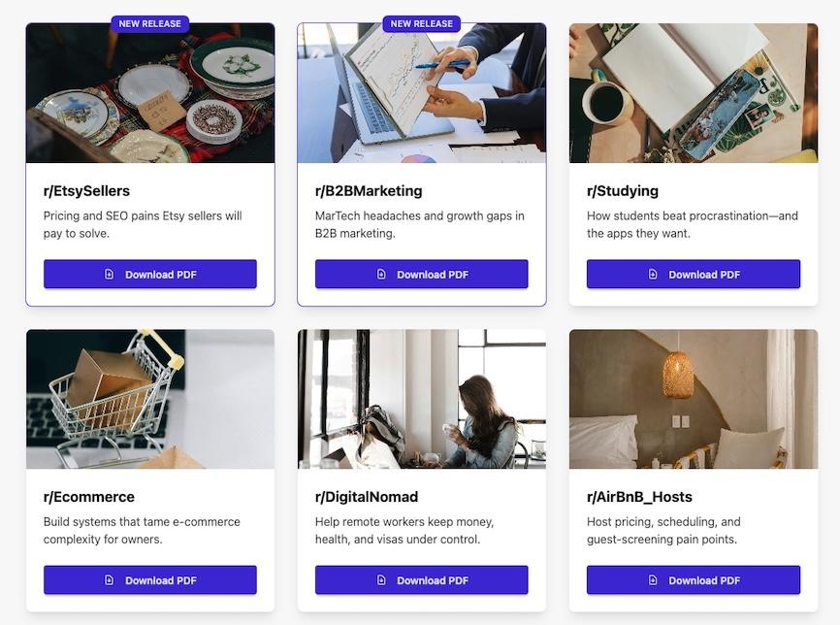Click PDF file icon on Studying download button
Viewport: 840px width, 625px height.
pyautogui.click(x=653, y=274)
